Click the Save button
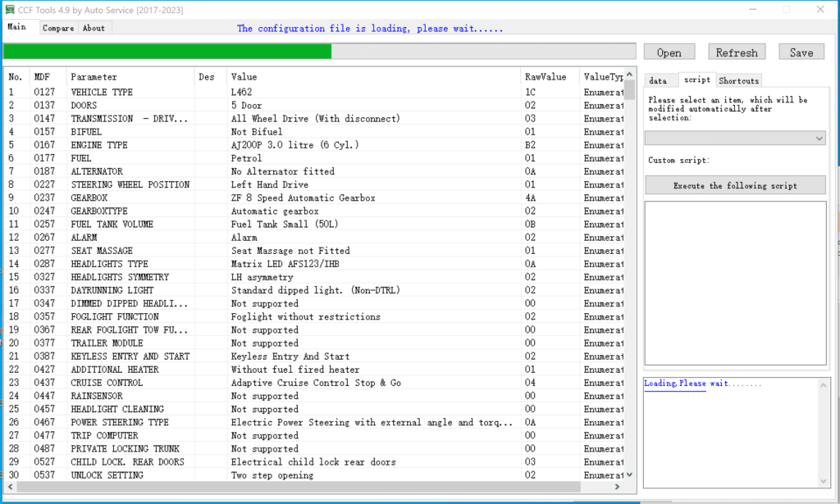840x504 pixels. [801, 52]
